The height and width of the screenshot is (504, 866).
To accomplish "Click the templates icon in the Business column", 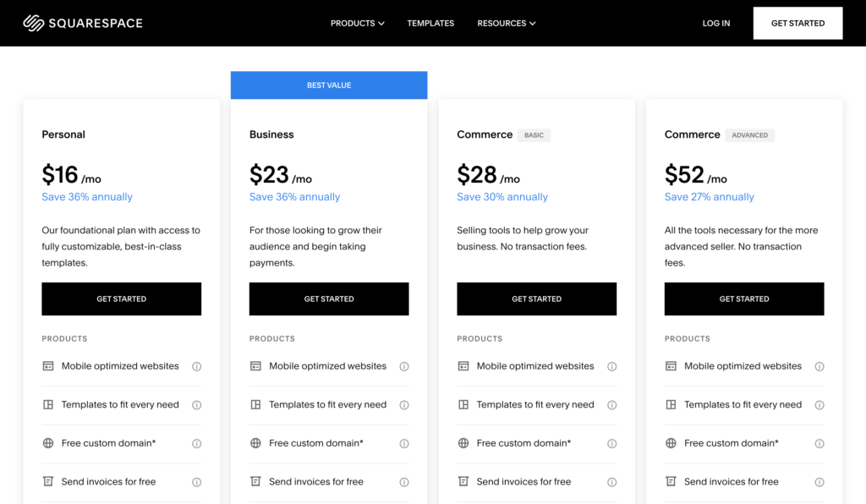I will pyautogui.click(x=256, y=404).
